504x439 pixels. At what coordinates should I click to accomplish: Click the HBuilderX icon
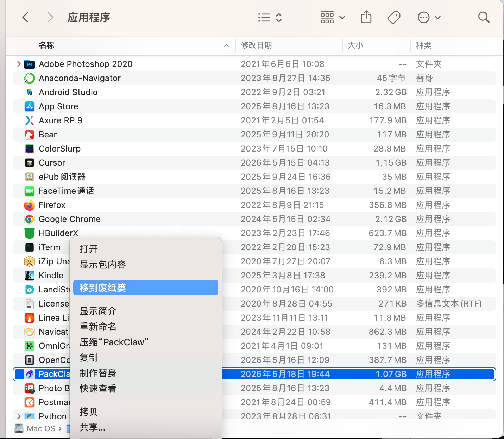pyautogui.click(x=30, y=233)
